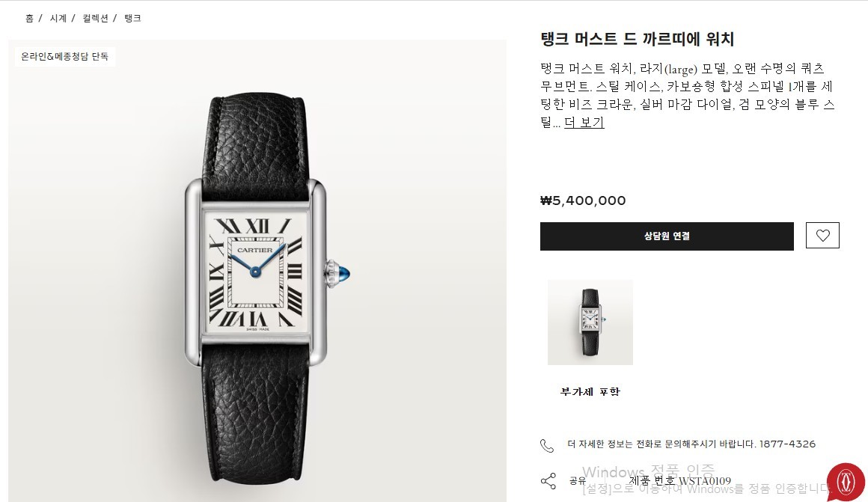Screen dimensions: 868x502
Task: Expand description with 더 보기 link
Action: click(x=584, y=122)
